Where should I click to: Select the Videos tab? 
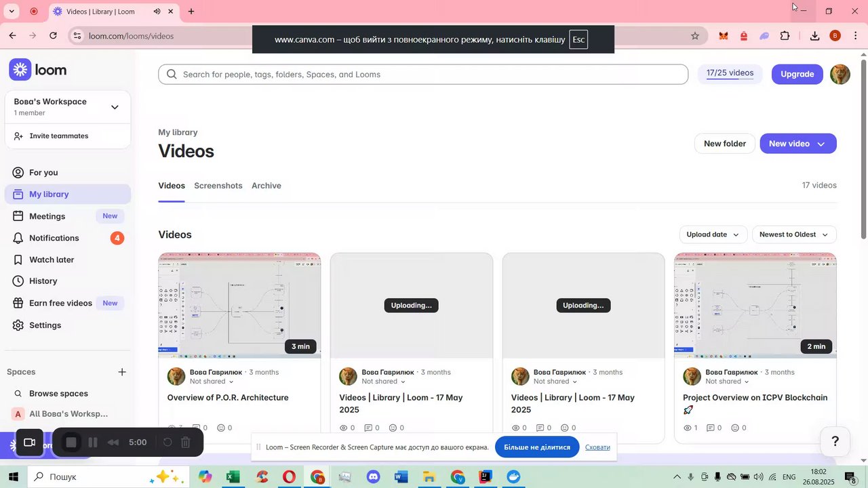[172, 186]
